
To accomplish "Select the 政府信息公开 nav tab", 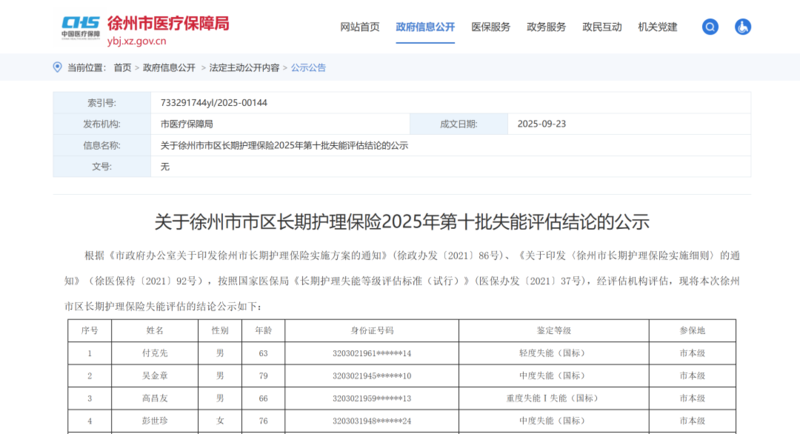I will point(425,27).
